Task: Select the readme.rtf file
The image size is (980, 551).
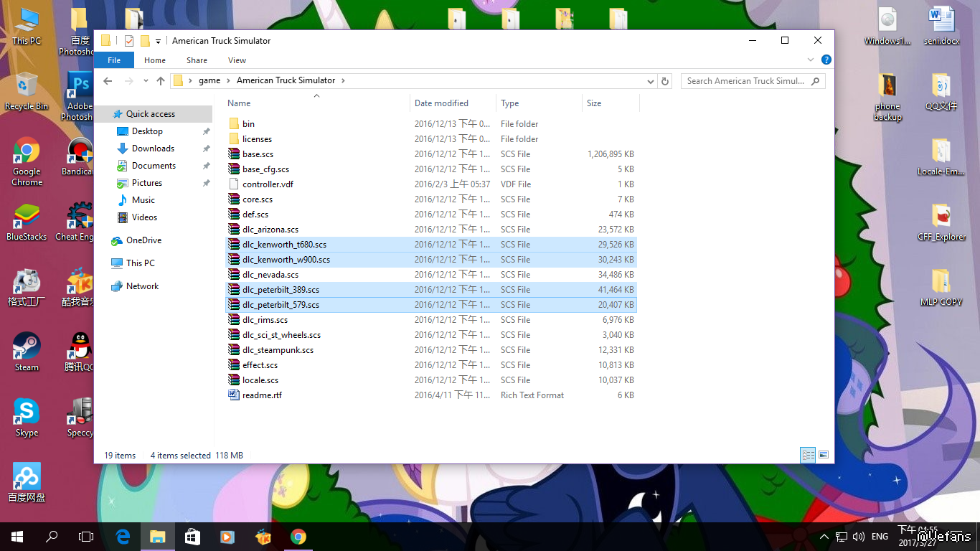Action: click(431, 395)
